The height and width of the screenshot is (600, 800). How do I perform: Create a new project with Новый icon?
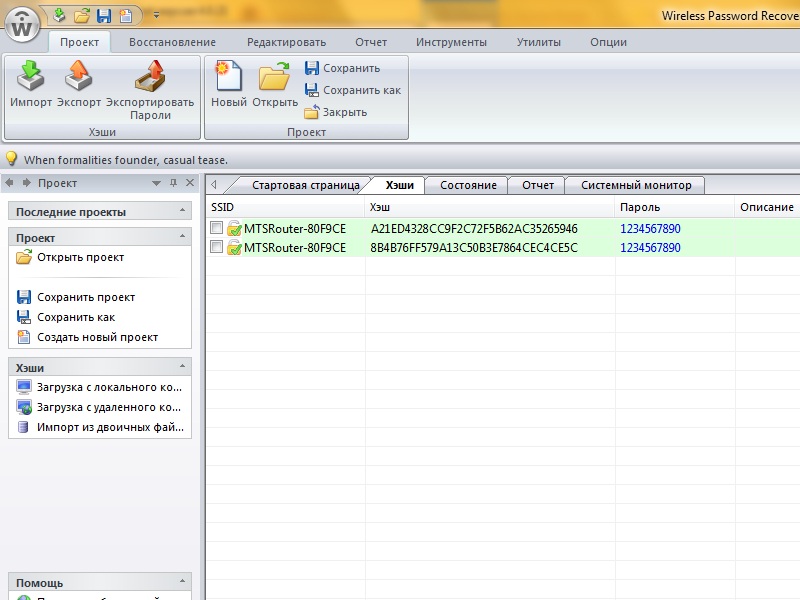pos(229,78)
